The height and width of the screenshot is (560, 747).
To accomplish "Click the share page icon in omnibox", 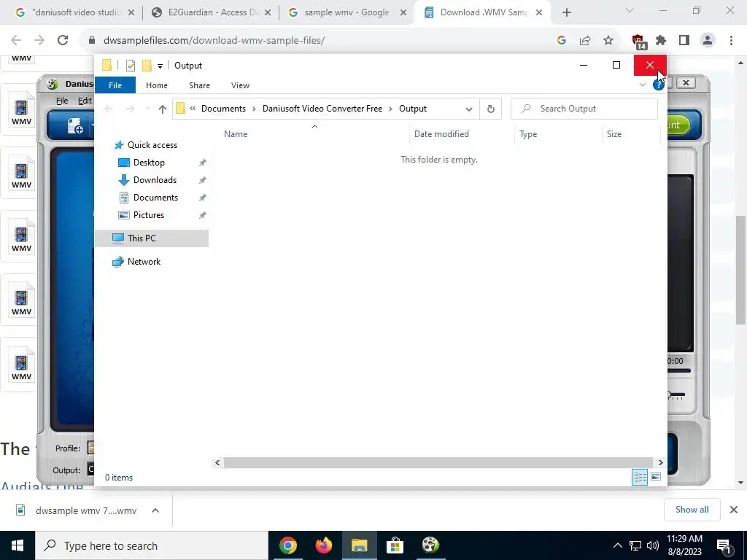I will [x=585, y=41].
